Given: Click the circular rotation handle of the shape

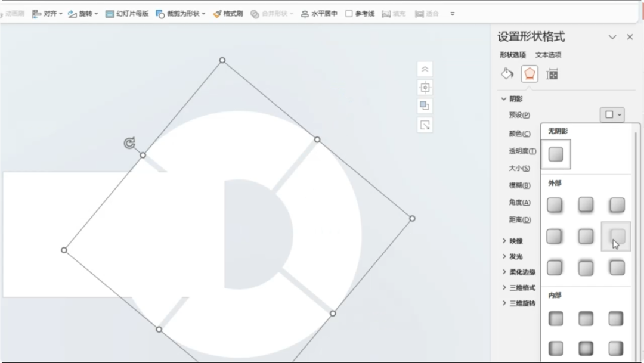Looking at the screenshot, I should point(129,143).
